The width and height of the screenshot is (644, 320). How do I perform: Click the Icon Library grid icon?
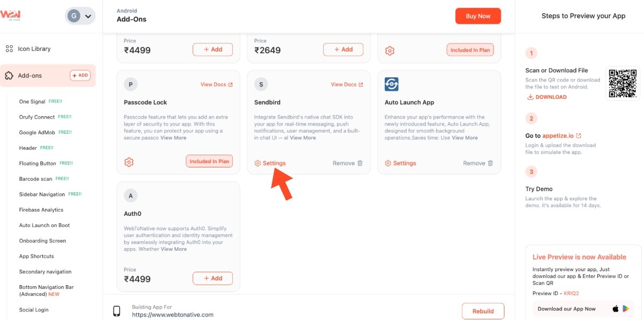(9, 49)
